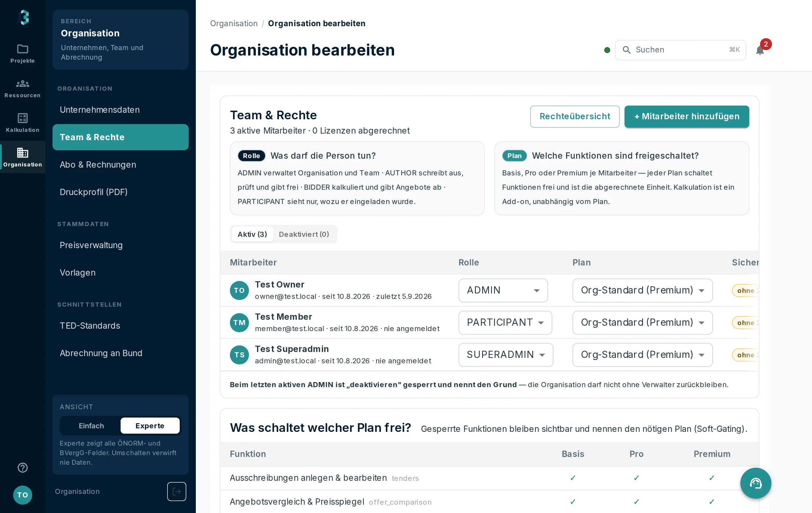Open plan dropdown for Test Superadmin
Viewport: 812px width, 513px height.
642,355
